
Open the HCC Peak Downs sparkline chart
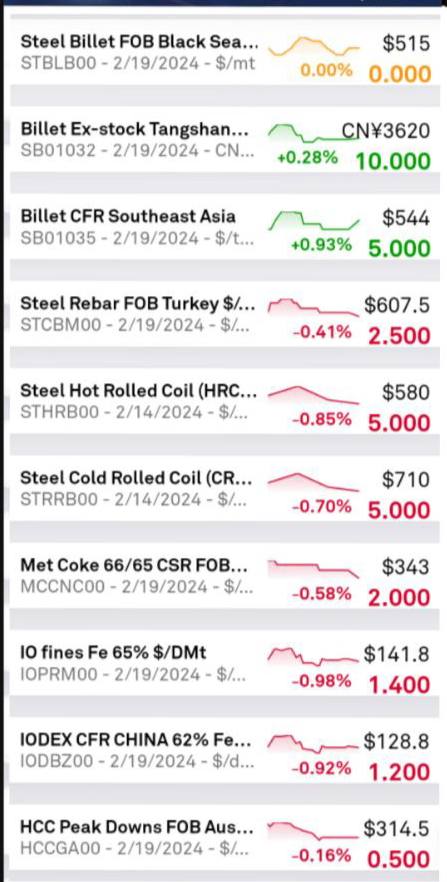314,830
